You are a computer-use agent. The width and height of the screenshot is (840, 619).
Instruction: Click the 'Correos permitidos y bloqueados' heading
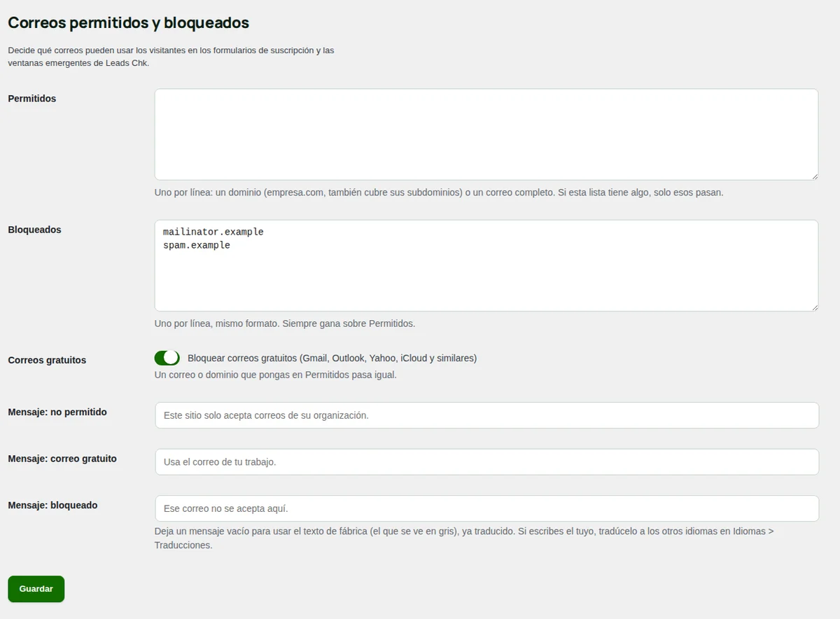[x=128, y=22]
